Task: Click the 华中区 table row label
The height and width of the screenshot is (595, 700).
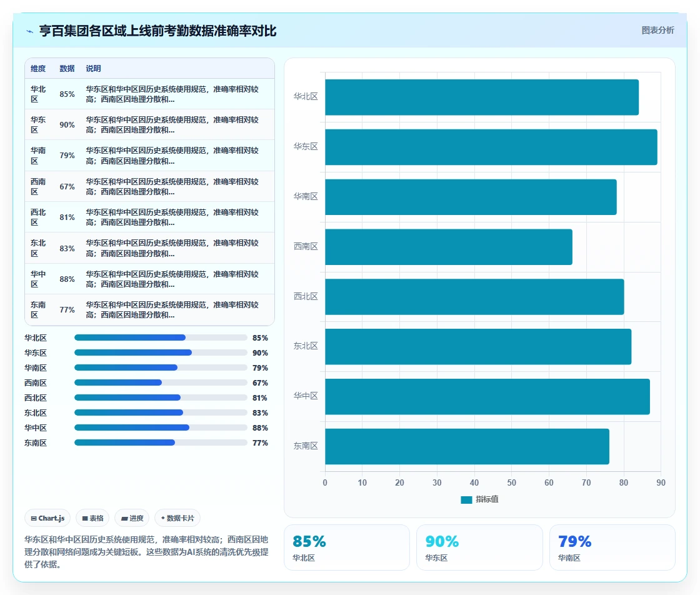Action: click(38, 279)
